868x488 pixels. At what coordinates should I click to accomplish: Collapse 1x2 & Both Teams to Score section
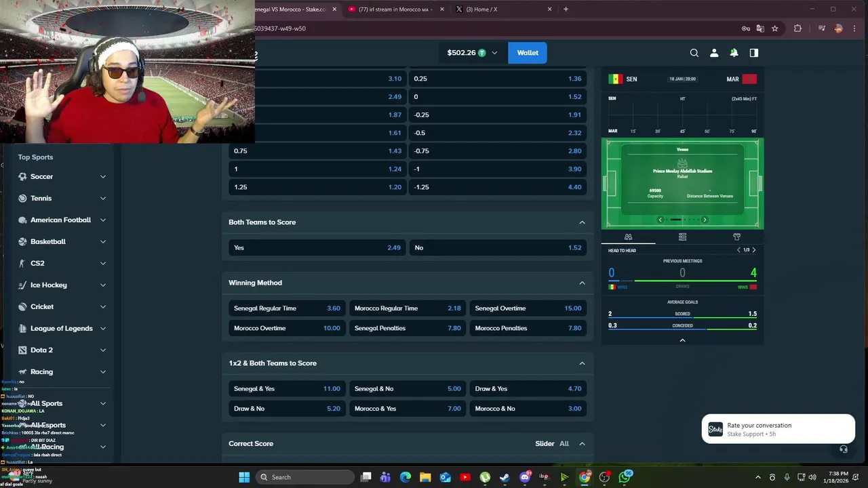[x=582, y=363]
